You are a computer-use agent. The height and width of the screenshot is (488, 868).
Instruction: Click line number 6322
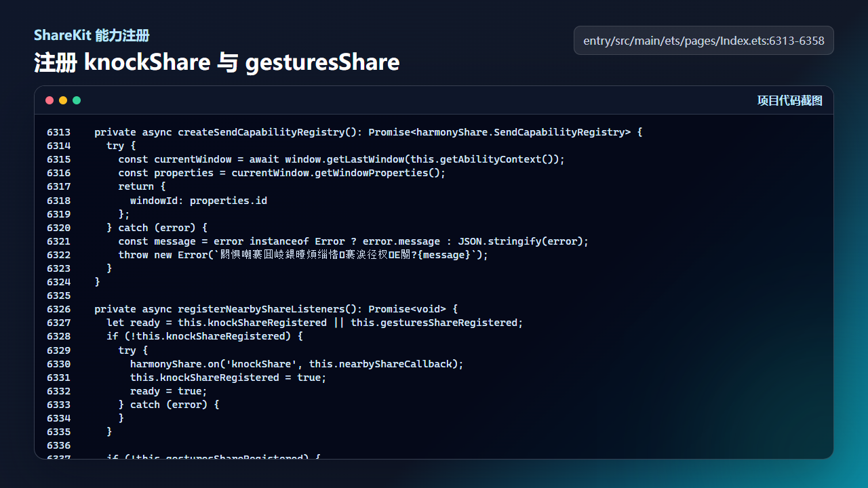tap(58, 255)
